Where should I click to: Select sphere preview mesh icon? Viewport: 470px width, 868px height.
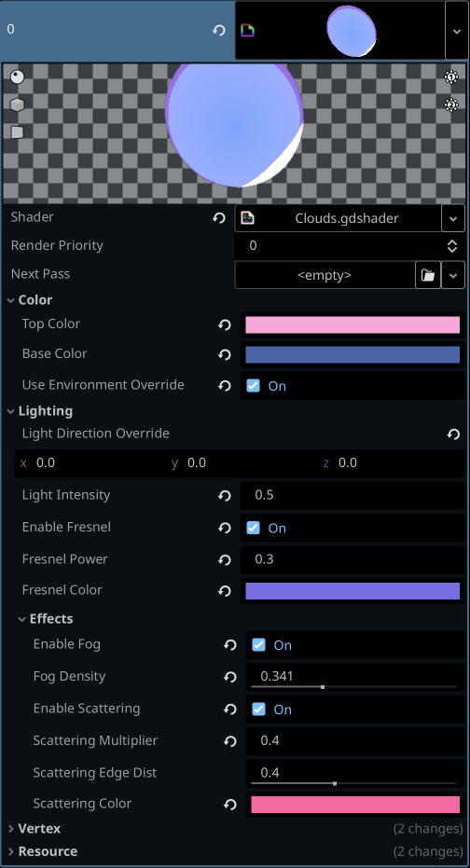[18, 77]
